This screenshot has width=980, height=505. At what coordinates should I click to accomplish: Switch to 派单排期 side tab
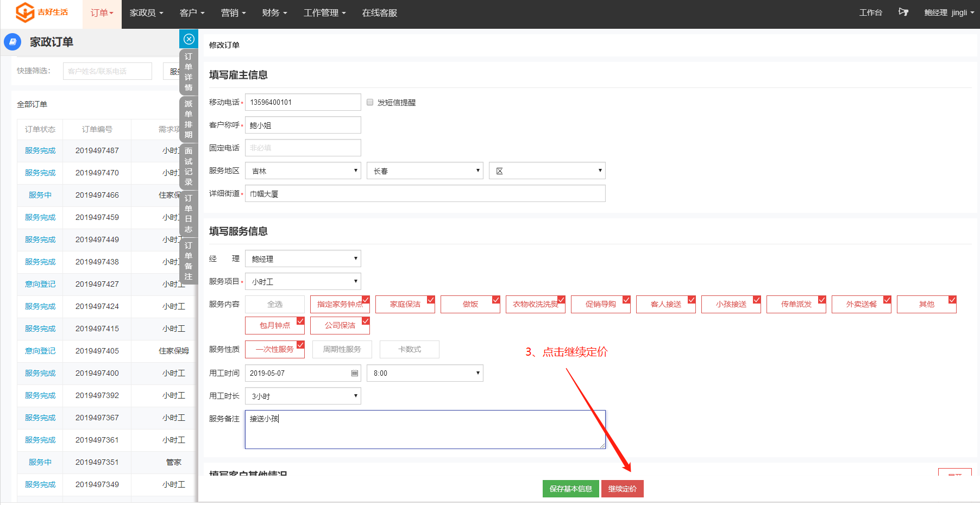click(189, 119)
